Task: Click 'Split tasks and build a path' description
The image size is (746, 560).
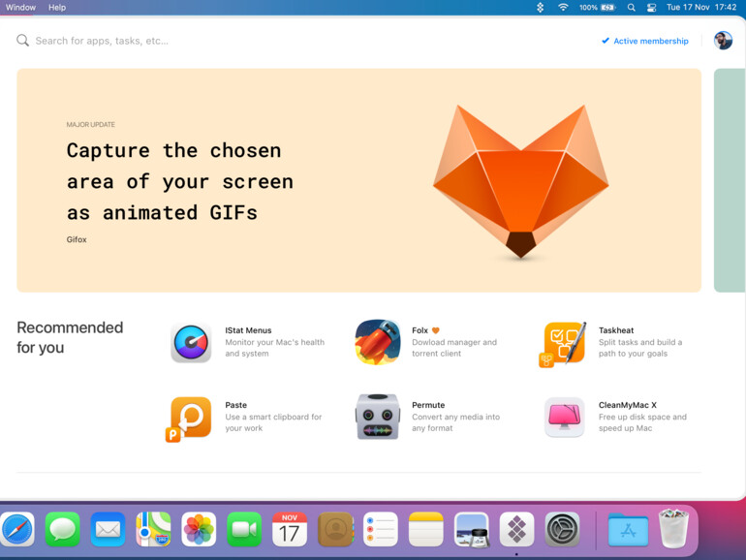Action: [x=640, y=348]
